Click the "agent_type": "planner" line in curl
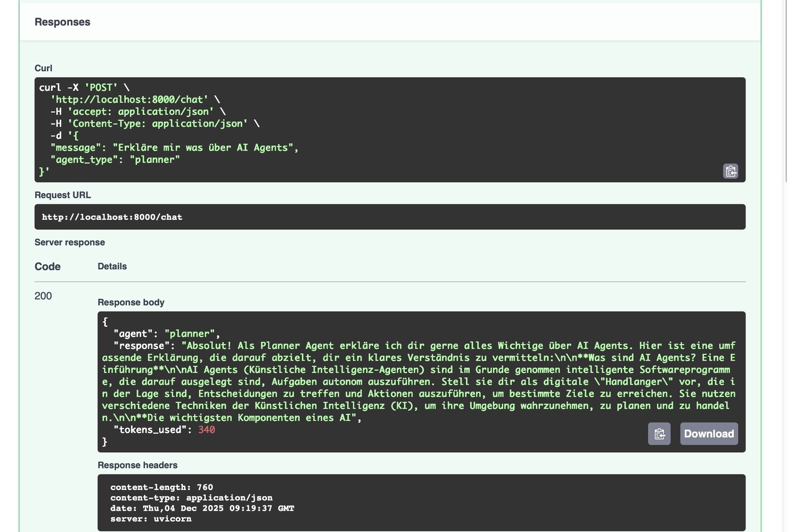The image size is (787, 532). [x=115, y=160]
